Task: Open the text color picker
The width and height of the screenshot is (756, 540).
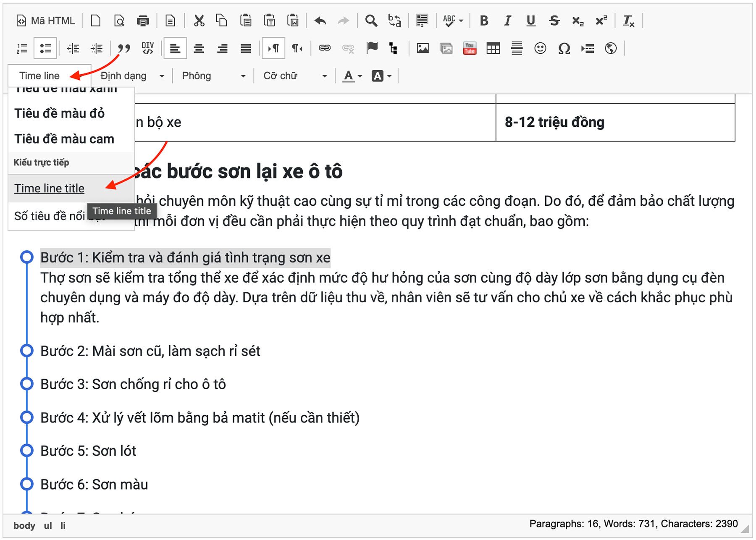Action: click(348, 76)
